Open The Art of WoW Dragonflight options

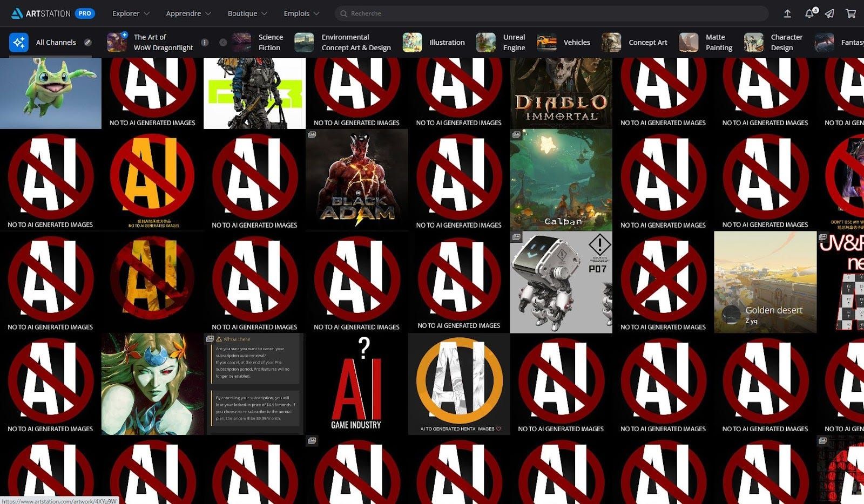[205, 43]
